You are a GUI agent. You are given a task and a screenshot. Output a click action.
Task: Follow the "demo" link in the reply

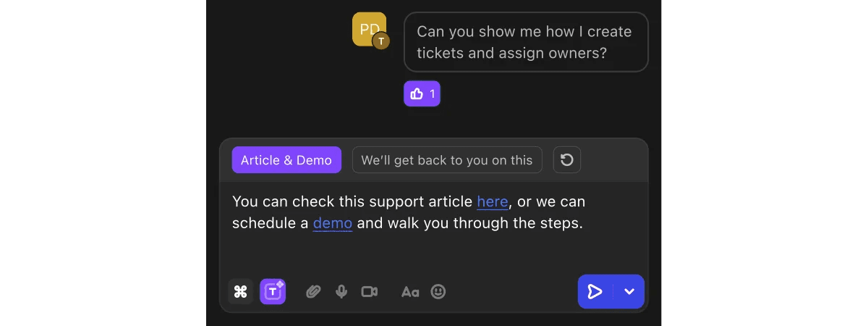point(333,223)
